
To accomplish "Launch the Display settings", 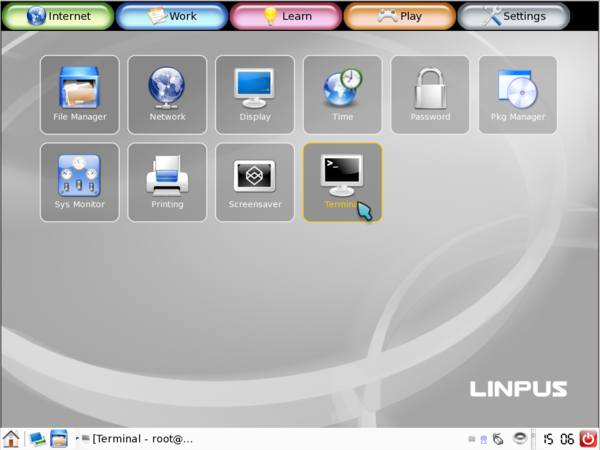I will tap(255, 94).
